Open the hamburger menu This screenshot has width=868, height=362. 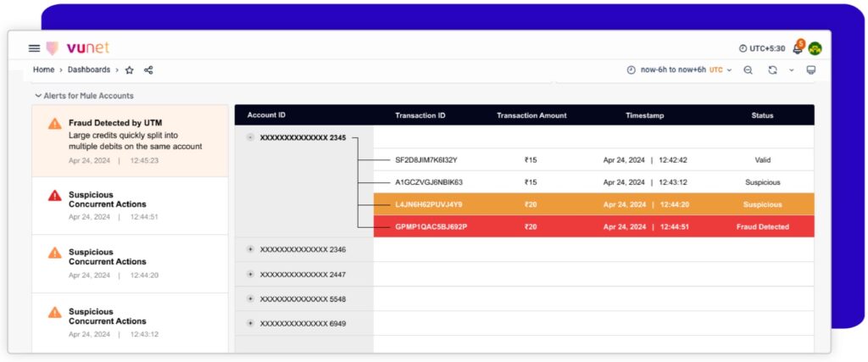(35, 48)
